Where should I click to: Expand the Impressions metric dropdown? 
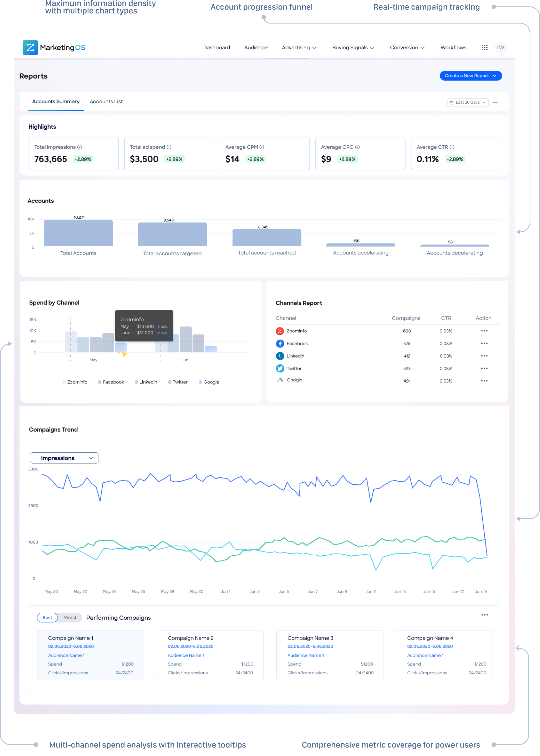64,458
